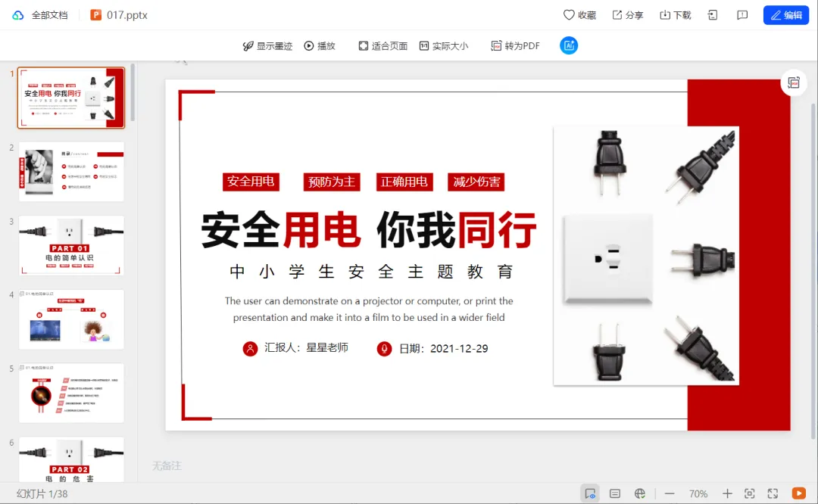Screen dimensions: 818x504
Task: Toggle 显示墨迹 ink display
Action: 267,46
